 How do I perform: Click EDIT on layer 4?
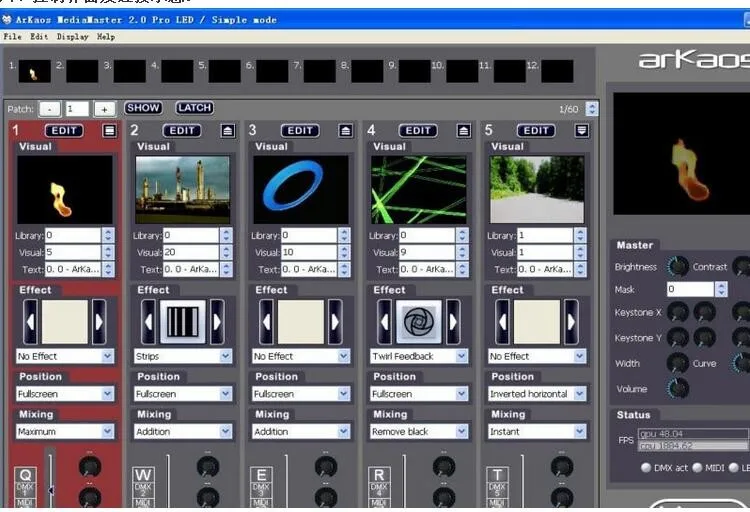pos(418,131)
